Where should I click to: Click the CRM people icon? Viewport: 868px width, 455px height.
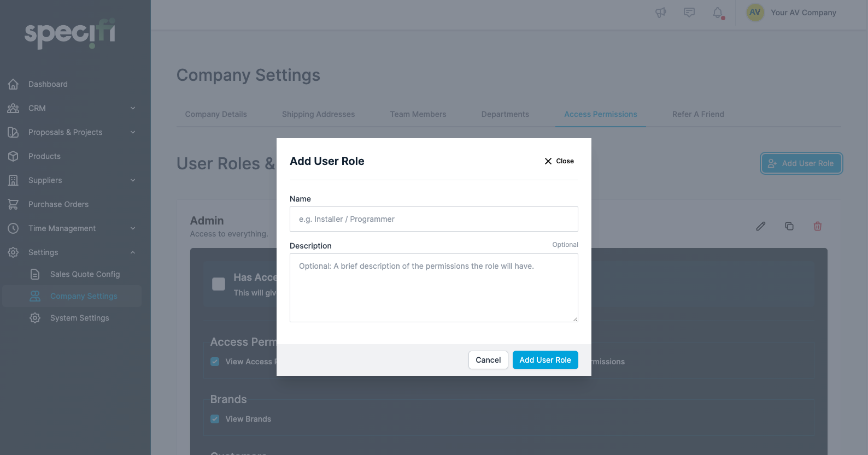click(13, 108)
